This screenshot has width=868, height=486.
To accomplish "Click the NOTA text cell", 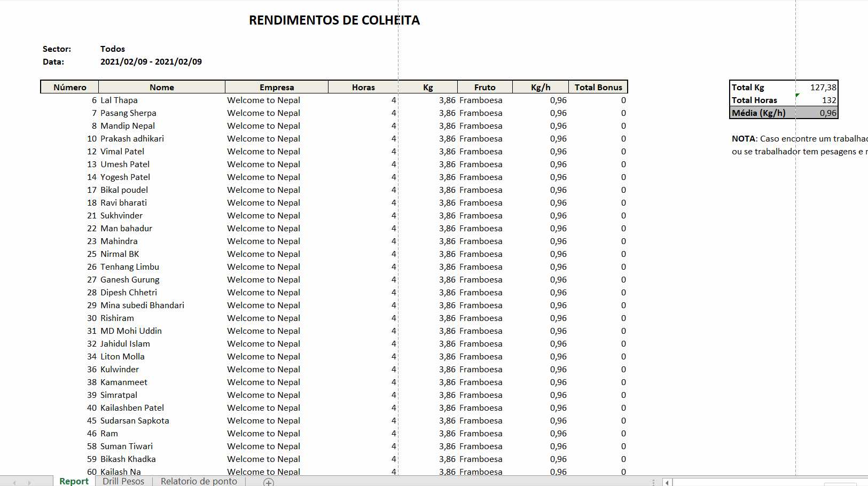I will coord(800,138).
